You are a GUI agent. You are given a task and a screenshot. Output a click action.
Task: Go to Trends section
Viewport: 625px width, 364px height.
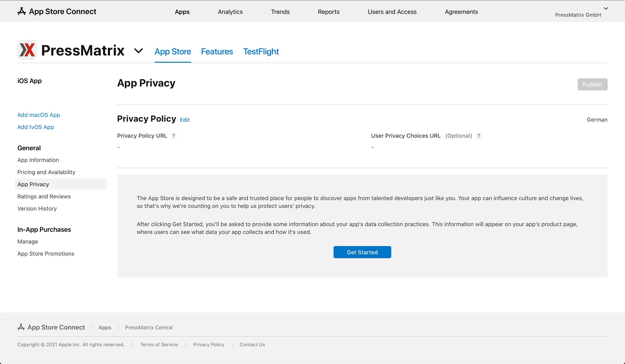[280, 12]
